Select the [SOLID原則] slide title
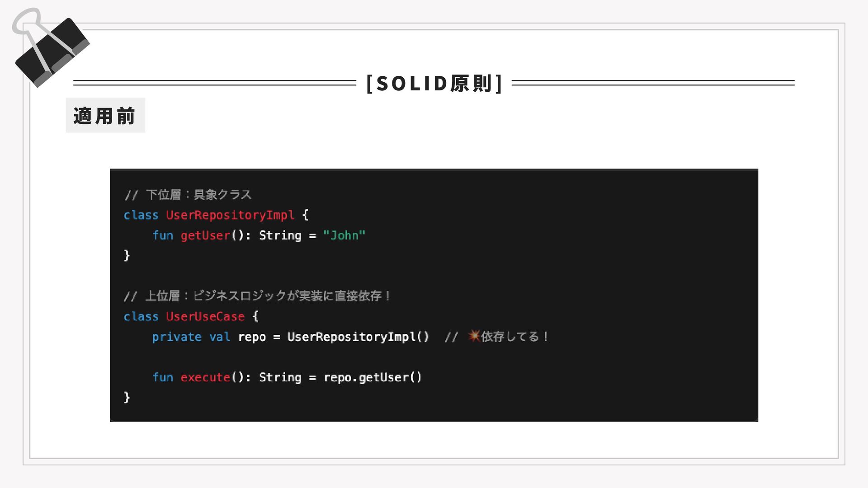868x488 pixels. [x=434, y=83]
